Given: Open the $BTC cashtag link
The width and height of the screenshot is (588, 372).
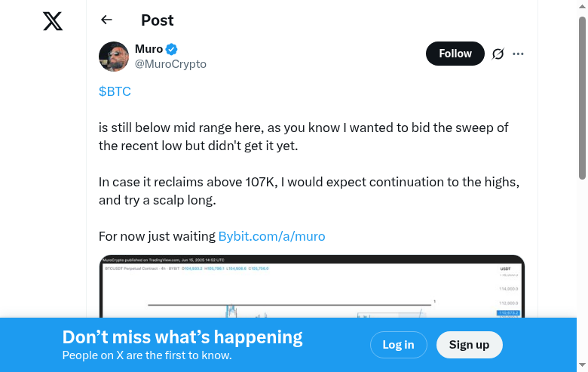Looking at the screenshot, I should click(115, 91).
